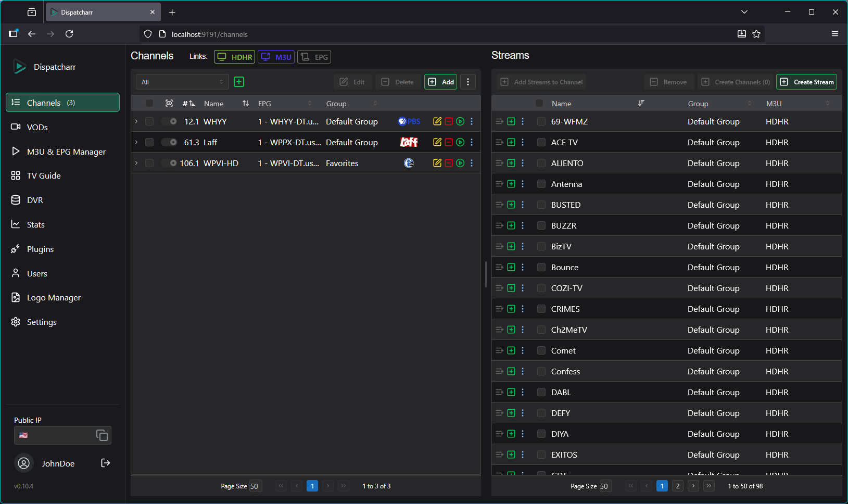Navigate to TV Guide in the sidebar

pos(43,175)
